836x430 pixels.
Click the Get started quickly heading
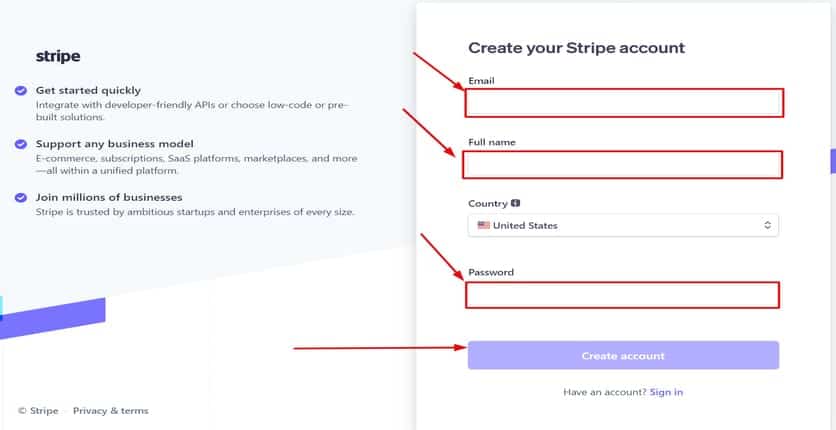coord(88,90)
